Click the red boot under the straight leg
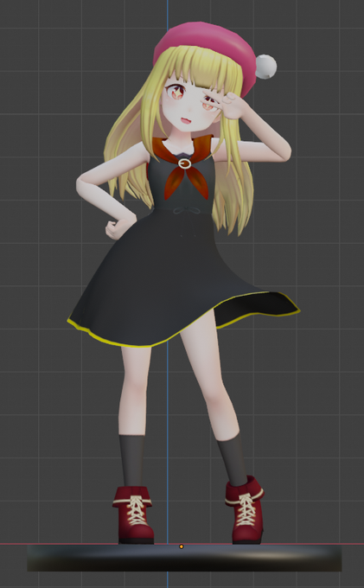364x588 pixels. point(133,514)
